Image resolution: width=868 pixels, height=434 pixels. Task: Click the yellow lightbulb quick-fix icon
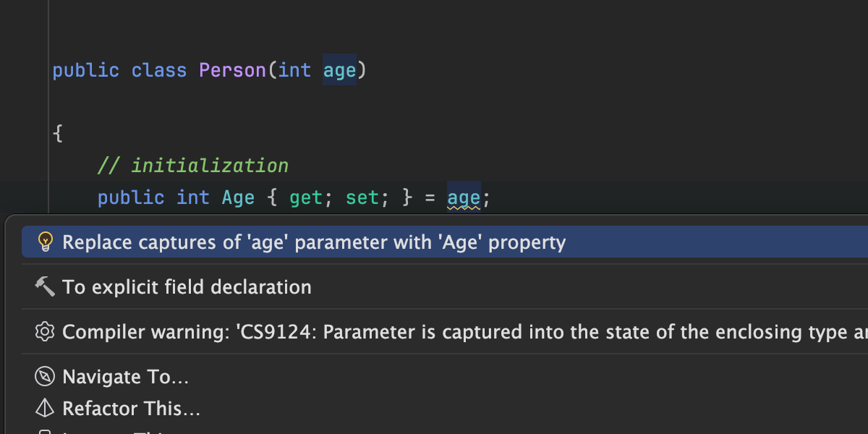tap(45, 242)
